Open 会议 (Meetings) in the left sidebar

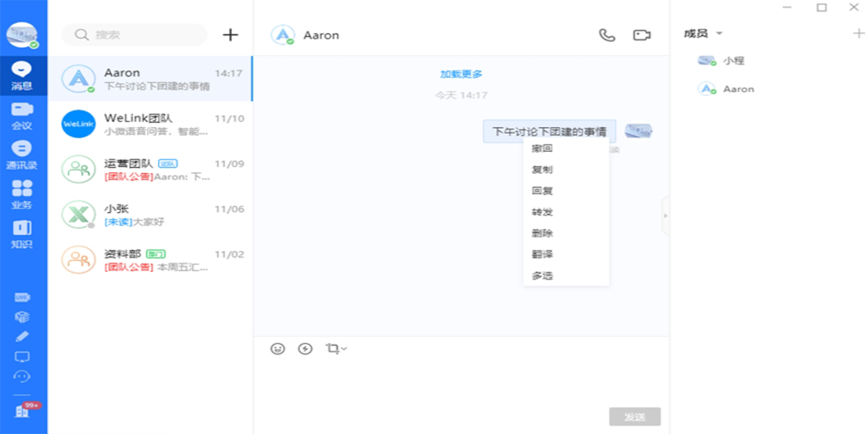coord(22,116)
